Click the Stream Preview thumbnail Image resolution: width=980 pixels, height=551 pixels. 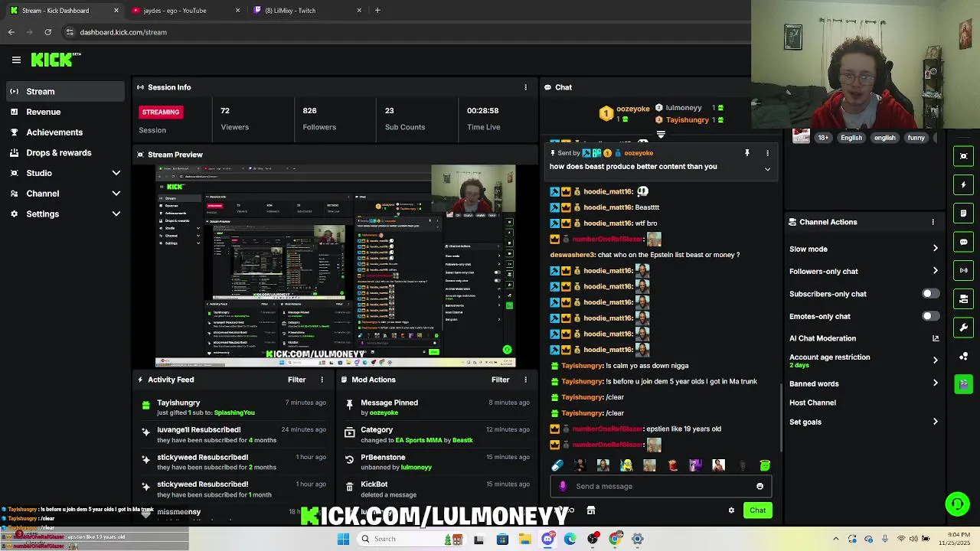(335, 266)
